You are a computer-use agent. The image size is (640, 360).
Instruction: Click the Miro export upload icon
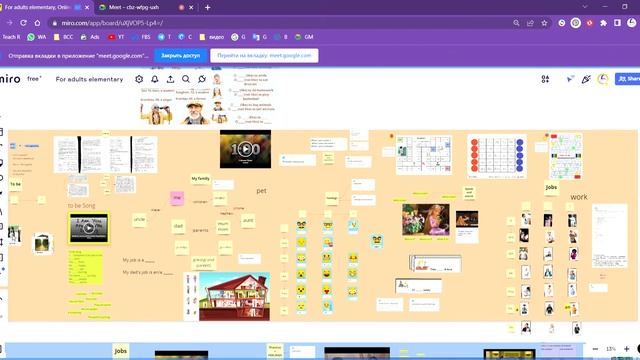click(170, 79)
